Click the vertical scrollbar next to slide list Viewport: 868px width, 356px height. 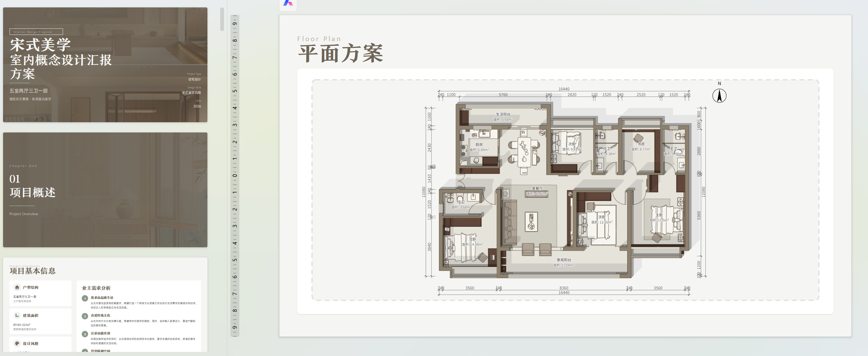click(x=222, y=19)
